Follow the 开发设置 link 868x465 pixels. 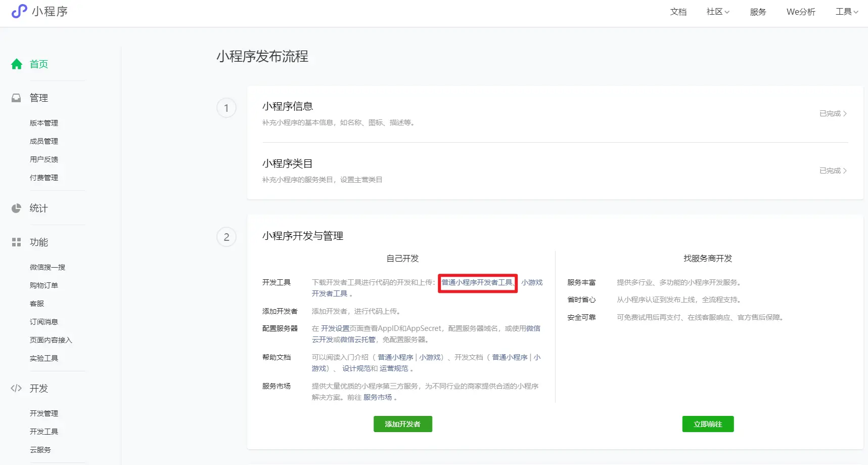coord(335,328)
